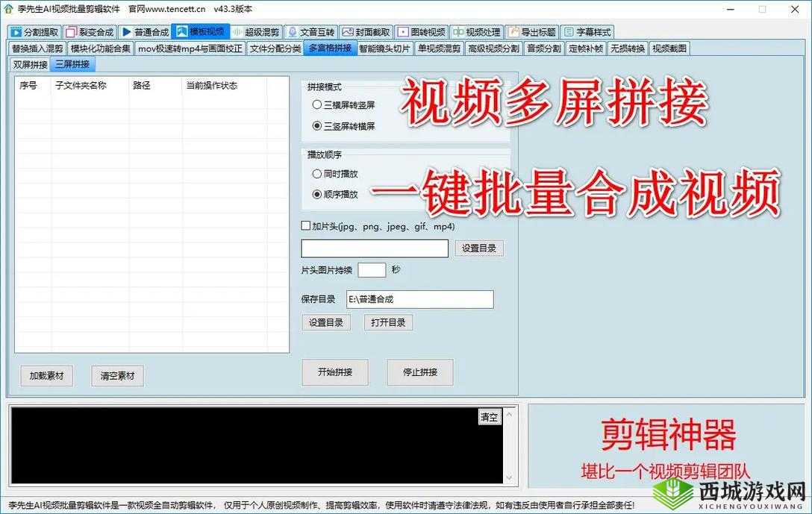Click the save directory path input field

(x=419, y=298)
